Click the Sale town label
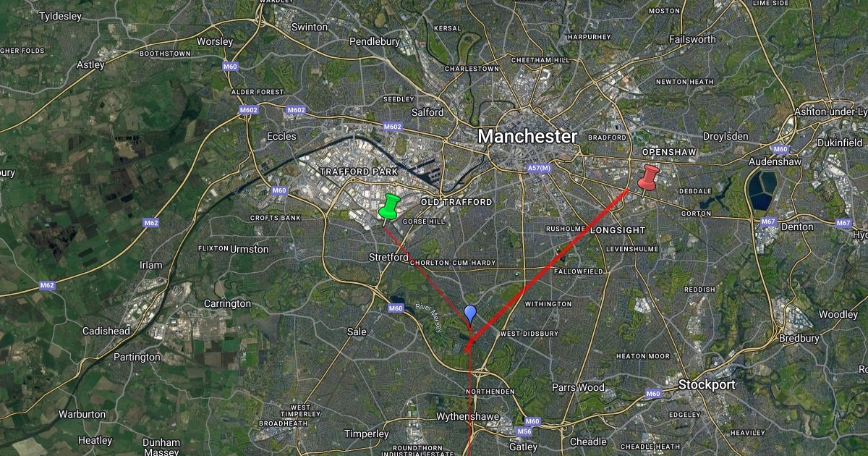This screenshot has width=868, height=456. click(x=357, y=332)
